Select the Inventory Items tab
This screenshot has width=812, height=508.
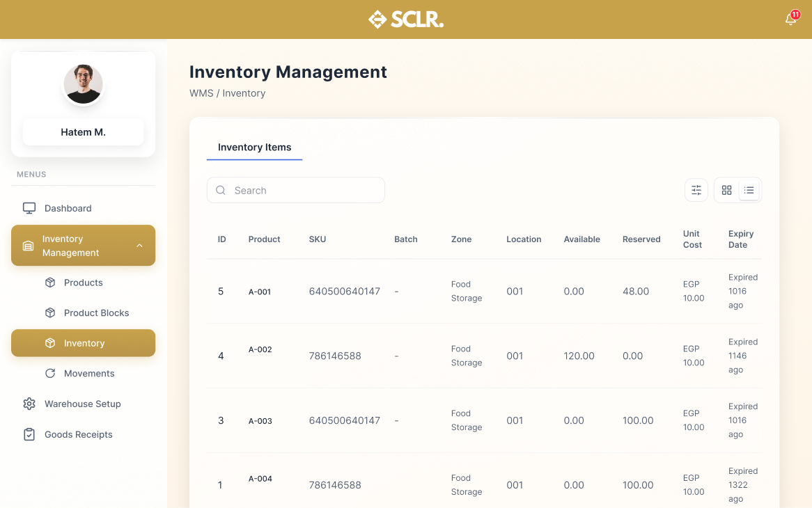tap(254, 148)
